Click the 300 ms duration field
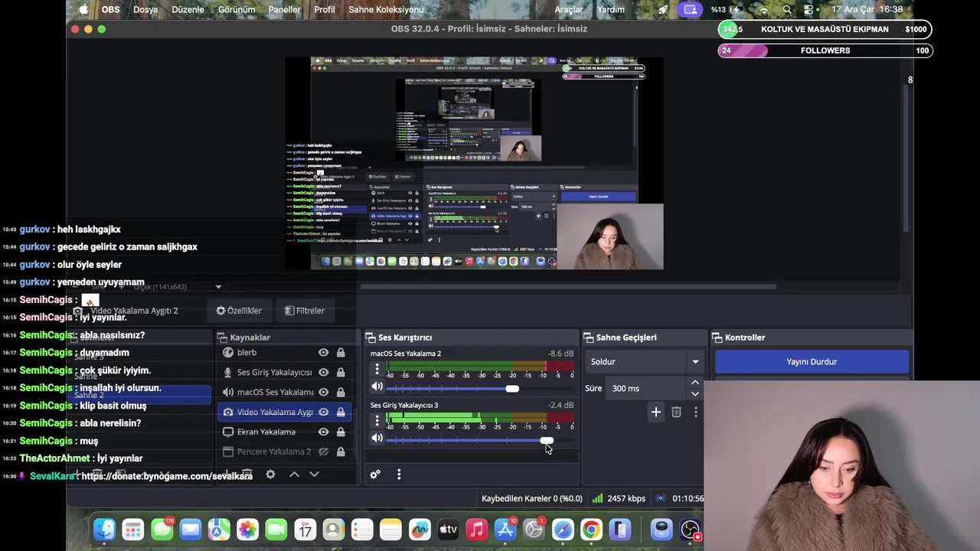Image resolution: width=980 pixels, height=551 pixels. [x=647, y=389]
